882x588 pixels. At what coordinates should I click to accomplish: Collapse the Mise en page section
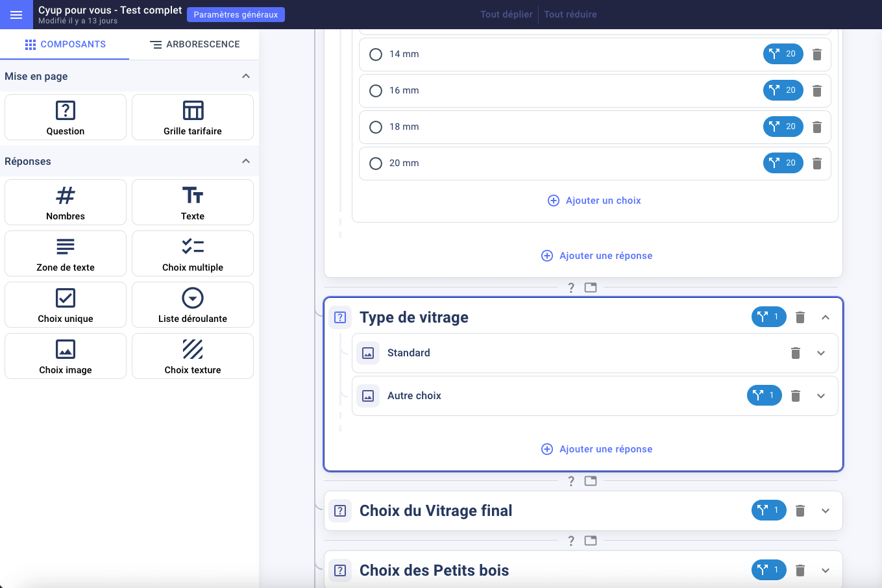(x=246, y=76)
